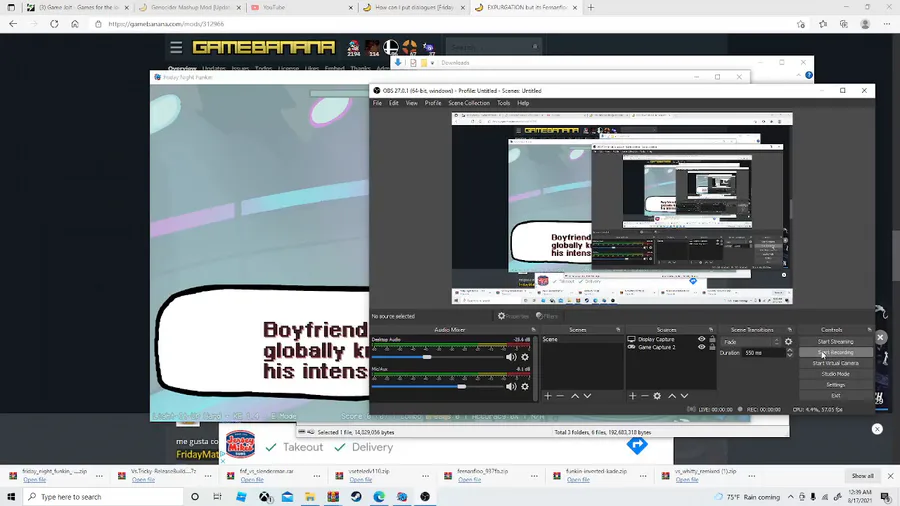Increase transition Duration with up stepper
The image size is (900, 506).
(x=790, y=351)
